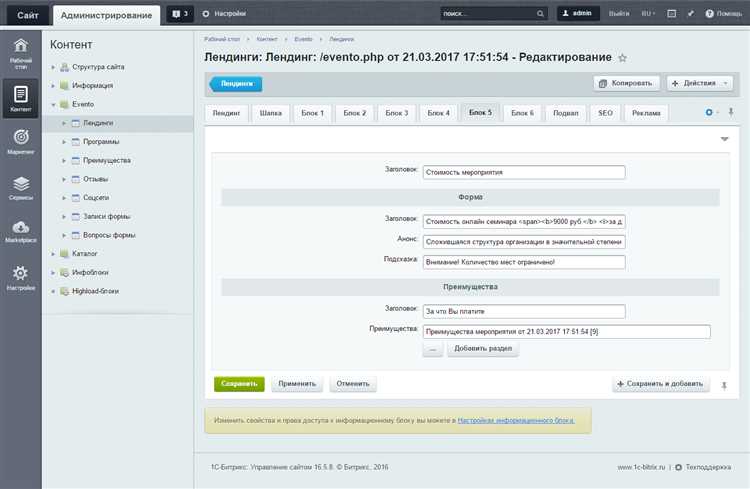Viewport: 750px width, 489px height.
Task: Add page to favorites with star icon
Action: 622,58
